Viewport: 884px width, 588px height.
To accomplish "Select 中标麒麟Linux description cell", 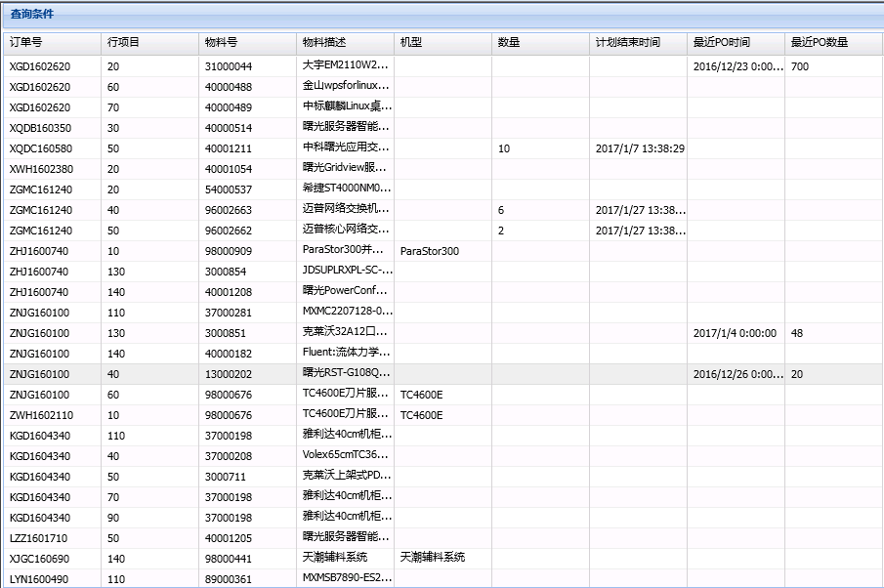I will [x=345, y=107].
